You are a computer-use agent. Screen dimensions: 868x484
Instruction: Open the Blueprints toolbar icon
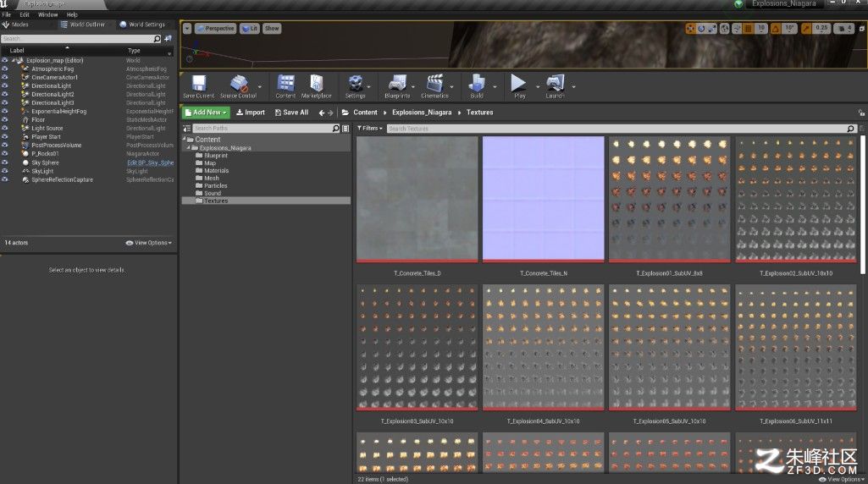click(397, 84)
